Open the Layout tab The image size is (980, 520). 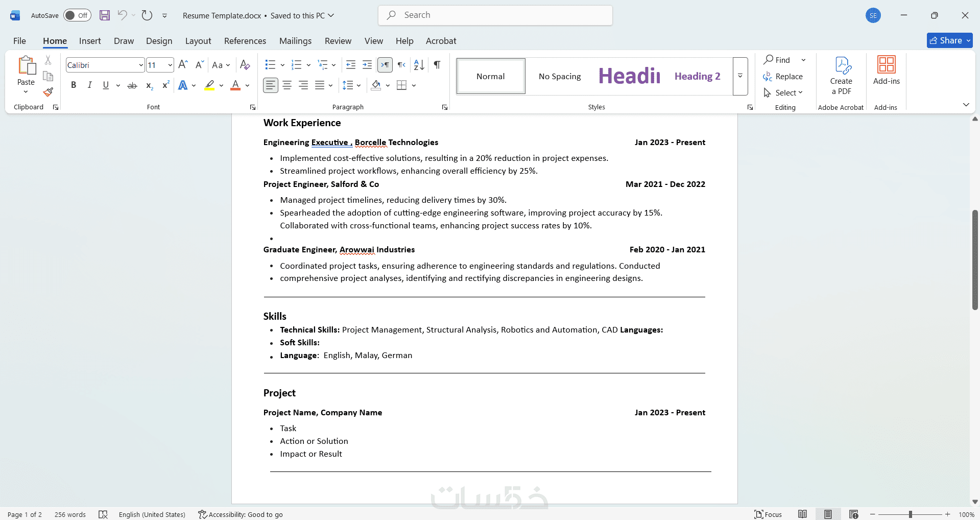point(198,41)
